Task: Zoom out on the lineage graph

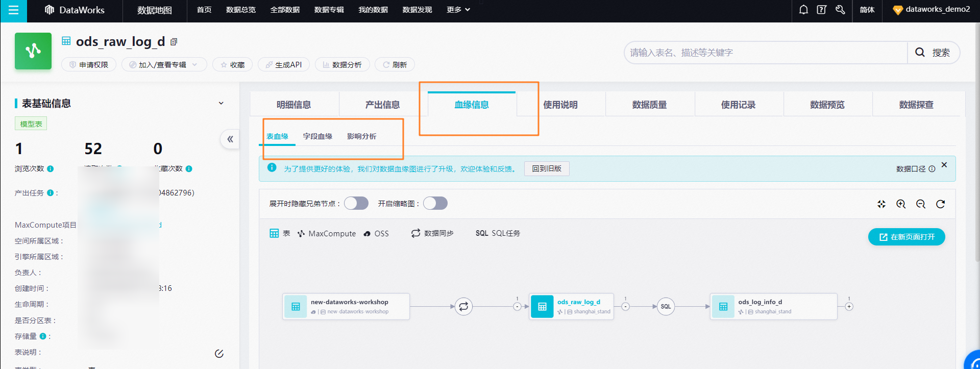Action: 921,204
